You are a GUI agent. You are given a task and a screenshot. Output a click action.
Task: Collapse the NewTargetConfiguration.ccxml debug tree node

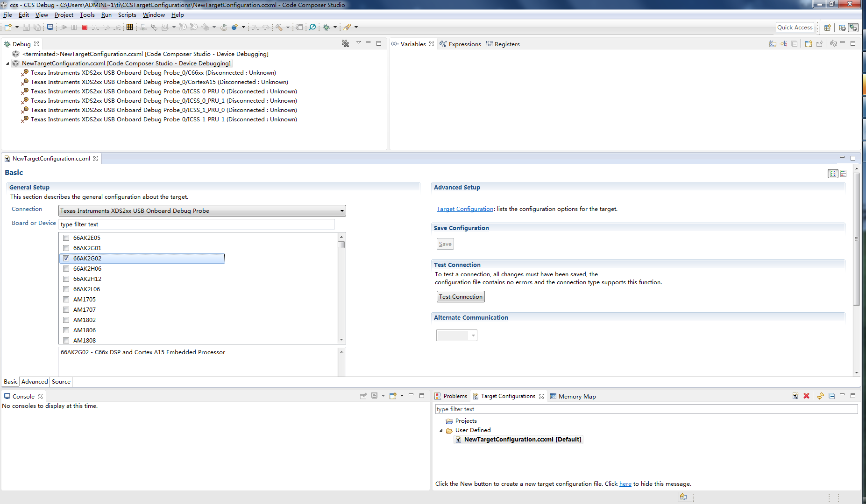[8, 63]
